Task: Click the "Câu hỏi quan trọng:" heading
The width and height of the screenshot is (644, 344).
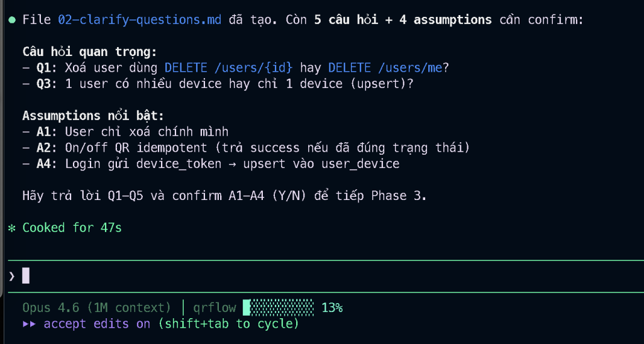Action: (89, 52)
